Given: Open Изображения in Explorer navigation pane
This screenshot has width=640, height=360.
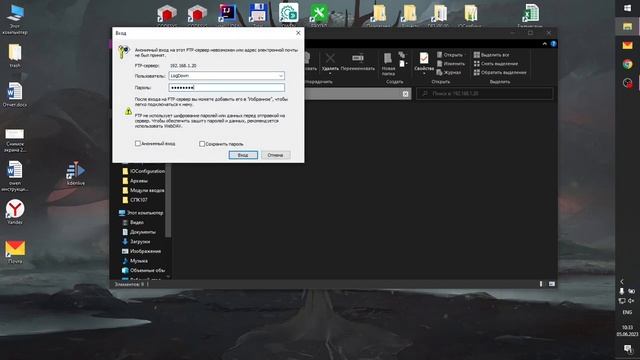Looking at the screenshot, I should pos(141,251).
